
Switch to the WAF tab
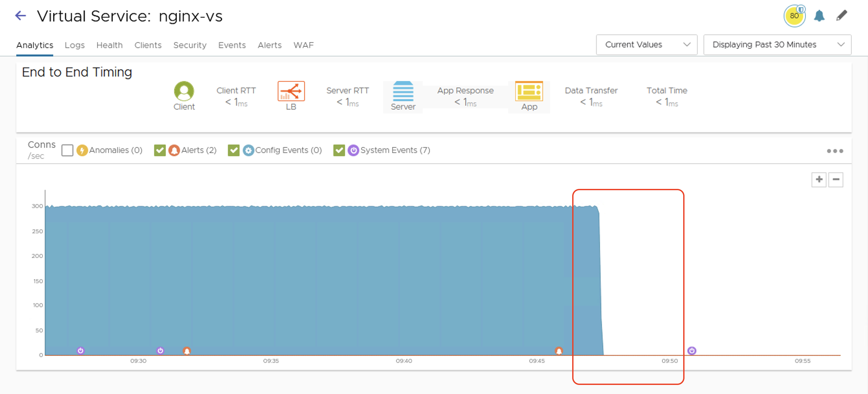[303, 45]
